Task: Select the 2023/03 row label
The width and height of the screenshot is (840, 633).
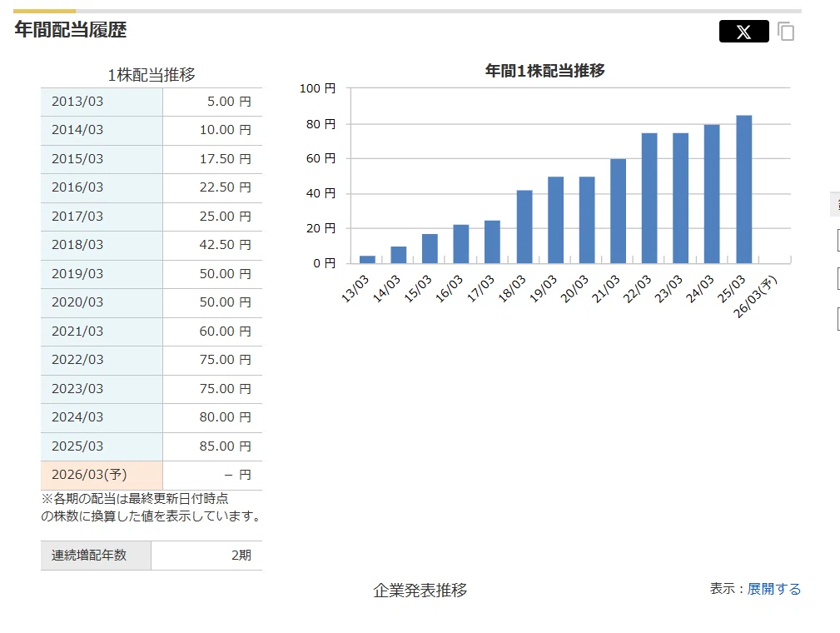Action: (102, 389)
